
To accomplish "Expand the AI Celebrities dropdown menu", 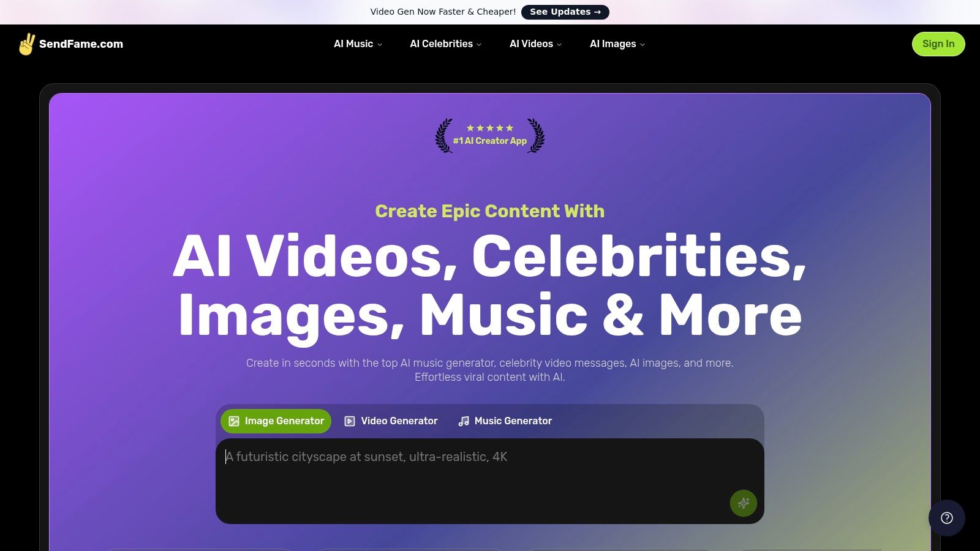I will point(446,44).
